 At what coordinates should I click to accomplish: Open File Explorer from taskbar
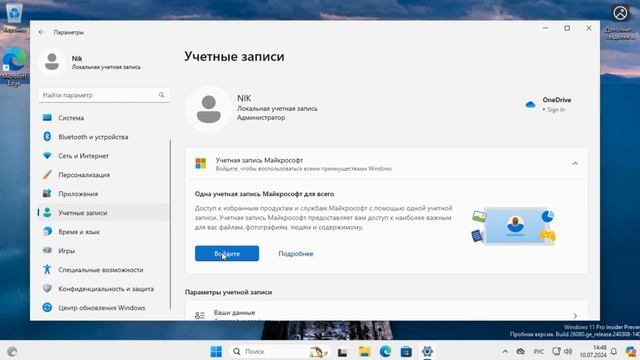(364, 351)
